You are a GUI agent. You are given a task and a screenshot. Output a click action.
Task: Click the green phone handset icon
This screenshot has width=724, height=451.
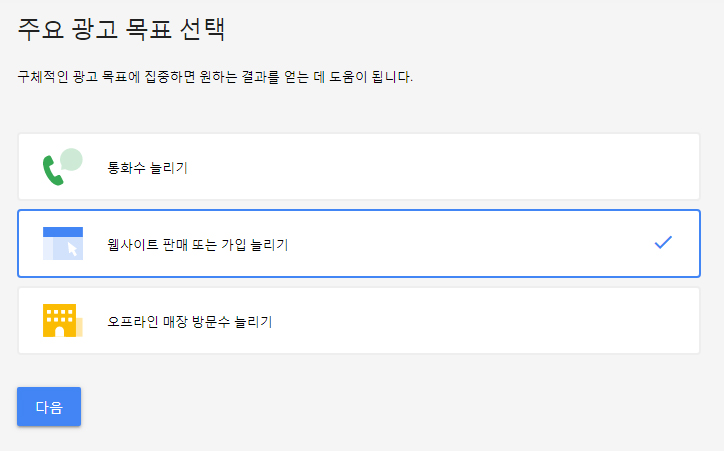53,172
